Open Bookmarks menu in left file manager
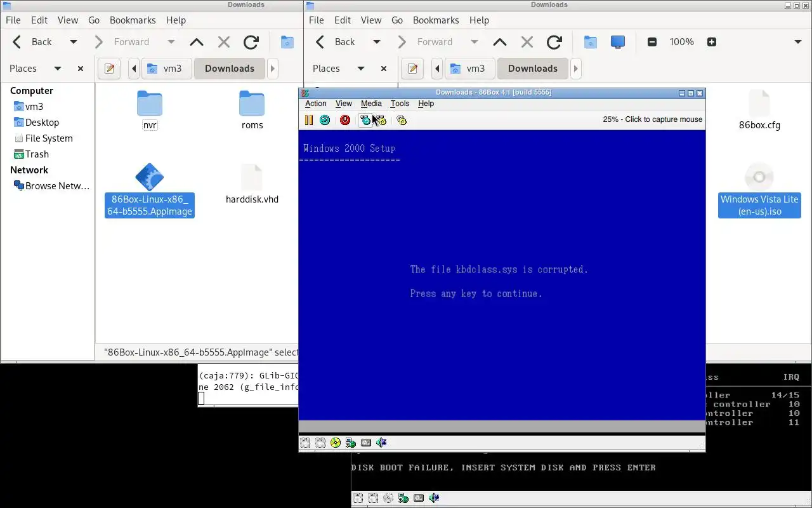 click(133, 20)
